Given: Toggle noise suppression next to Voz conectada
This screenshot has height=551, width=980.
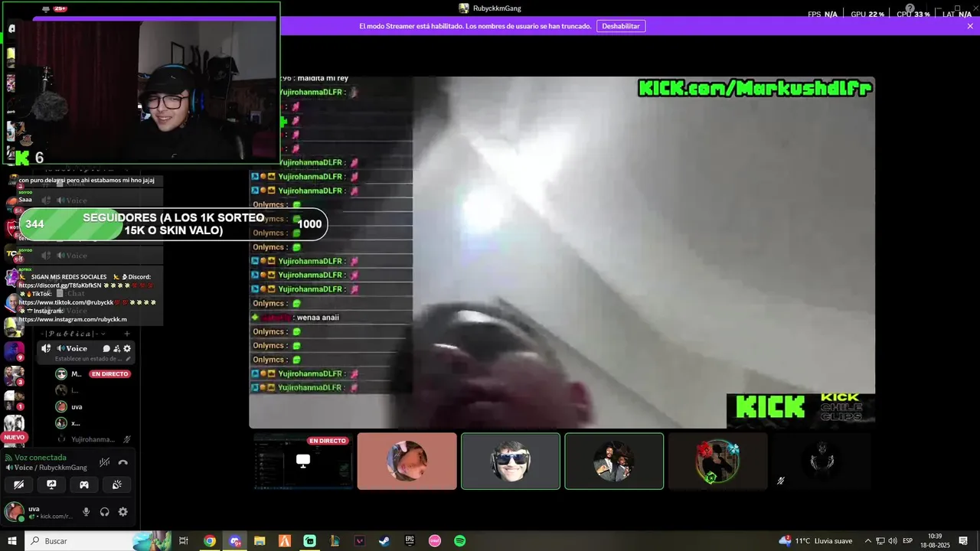Looking at the screenshot, I should (104, 462).
